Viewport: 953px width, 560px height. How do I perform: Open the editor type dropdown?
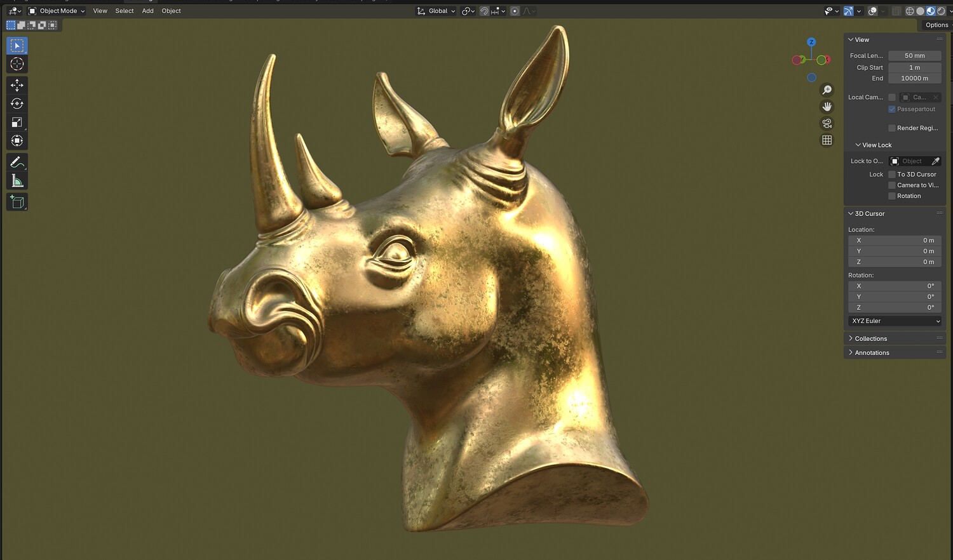pos(14,11)
